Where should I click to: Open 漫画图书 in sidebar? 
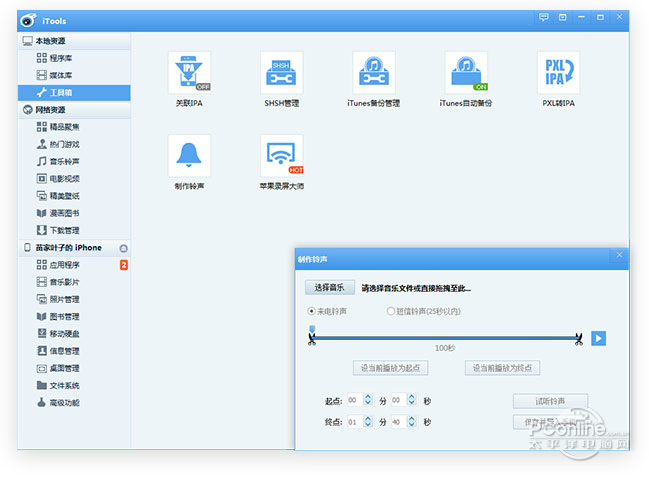(74, 213)
